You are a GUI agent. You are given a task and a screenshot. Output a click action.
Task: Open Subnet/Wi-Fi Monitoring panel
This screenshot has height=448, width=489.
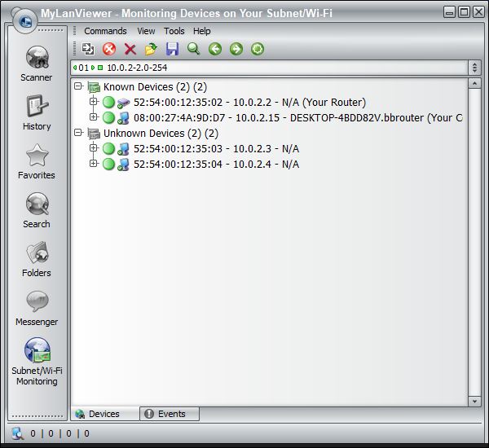pos(37,362)
